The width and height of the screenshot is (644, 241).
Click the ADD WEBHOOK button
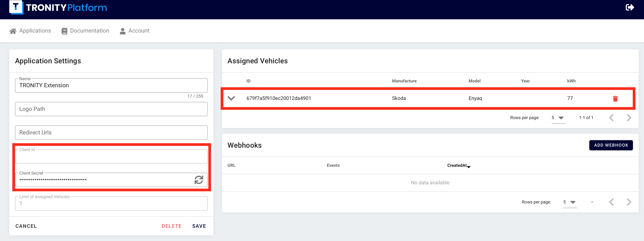[x=611, y=145]
